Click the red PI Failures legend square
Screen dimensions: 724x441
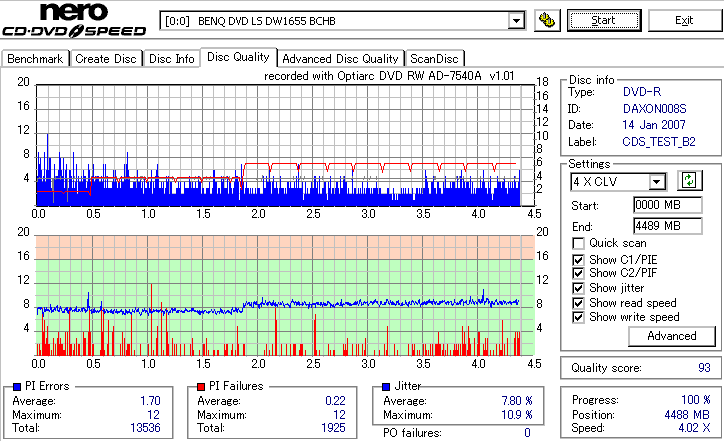point(201,387)
